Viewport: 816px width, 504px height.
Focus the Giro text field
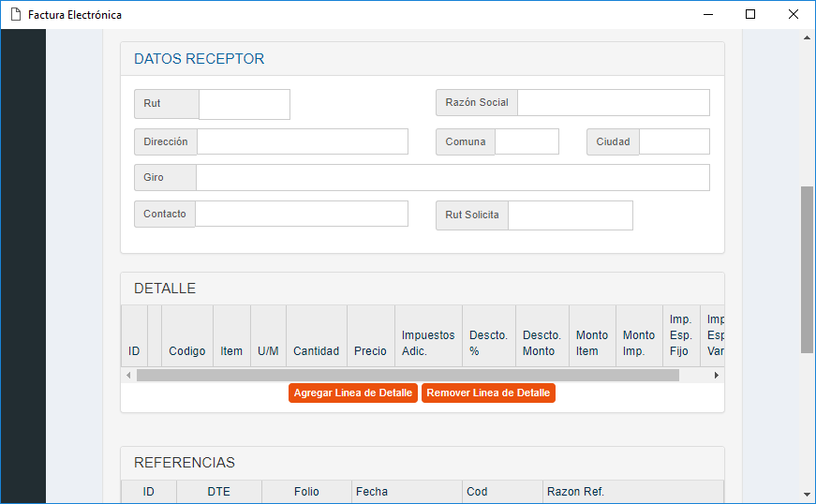click(452, 177)
